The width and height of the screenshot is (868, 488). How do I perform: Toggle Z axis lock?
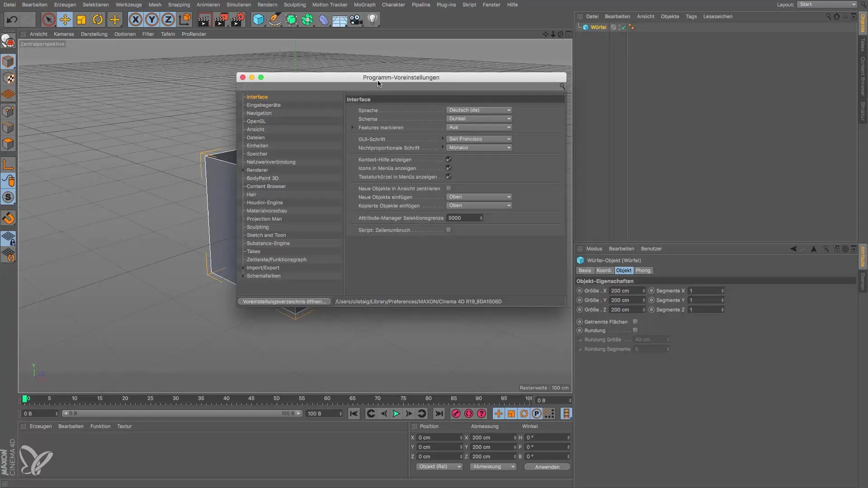click(x=168, y=19)
